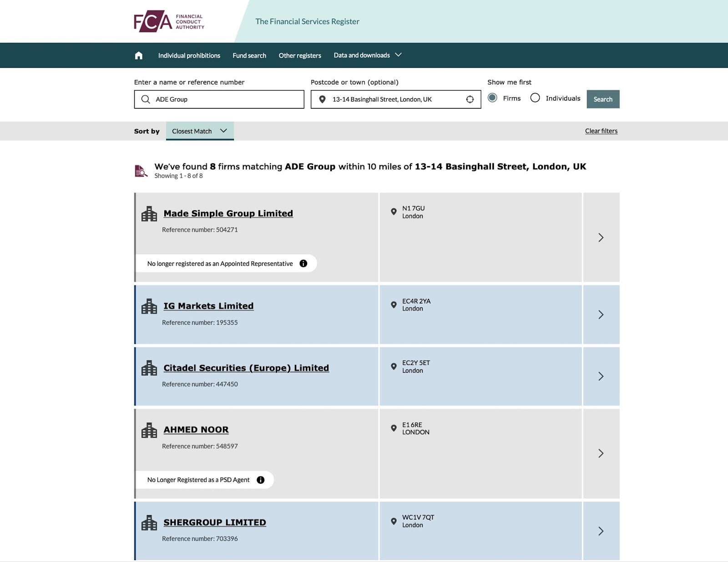Open Individual prohibitions page
Viewport: 728px width, 562px height.
(x=189, y=56)
